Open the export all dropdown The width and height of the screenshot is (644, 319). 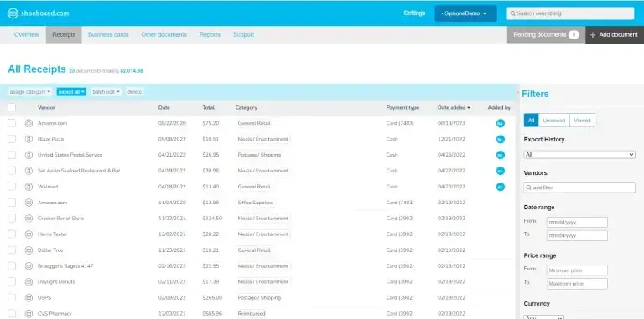tap(71, 92)
